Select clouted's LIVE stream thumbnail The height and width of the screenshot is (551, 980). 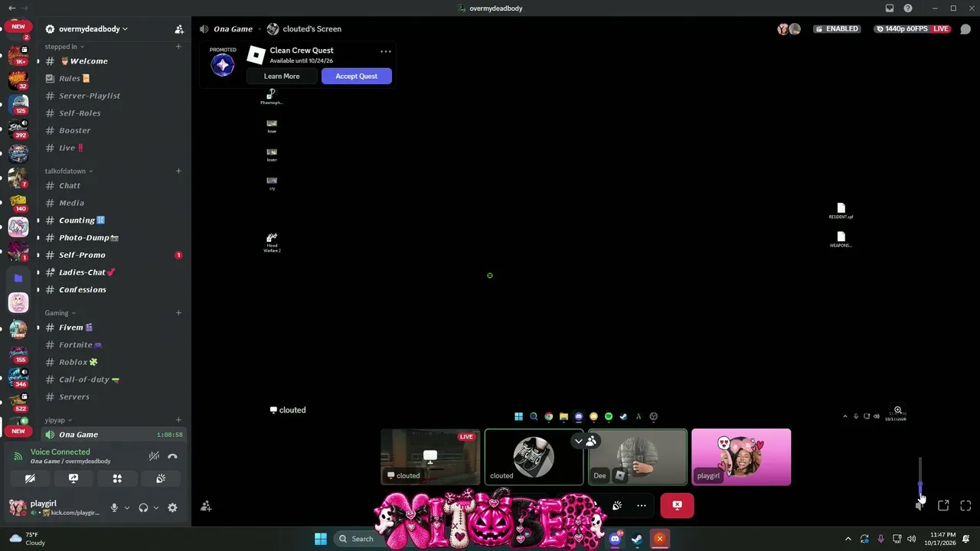[430, 457]
